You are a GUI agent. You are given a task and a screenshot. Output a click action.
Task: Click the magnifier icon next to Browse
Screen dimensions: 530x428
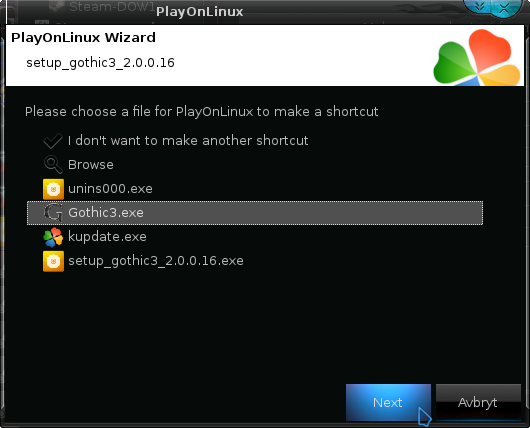[x=53, y=165]
